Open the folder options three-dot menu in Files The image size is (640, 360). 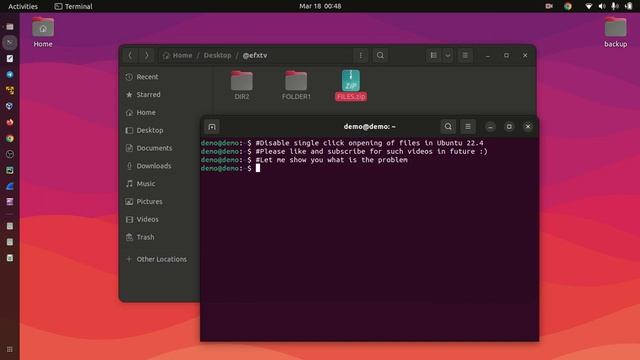click(x=360, y=55)
